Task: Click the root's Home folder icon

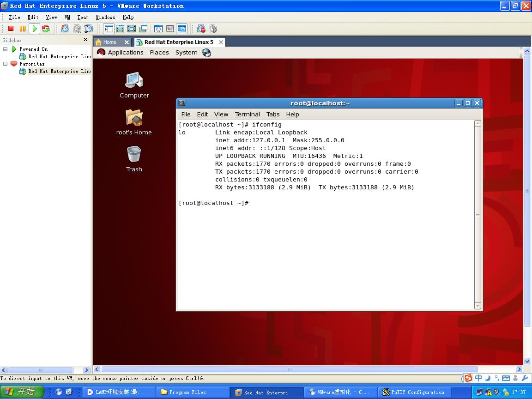Action: (134, 122)
